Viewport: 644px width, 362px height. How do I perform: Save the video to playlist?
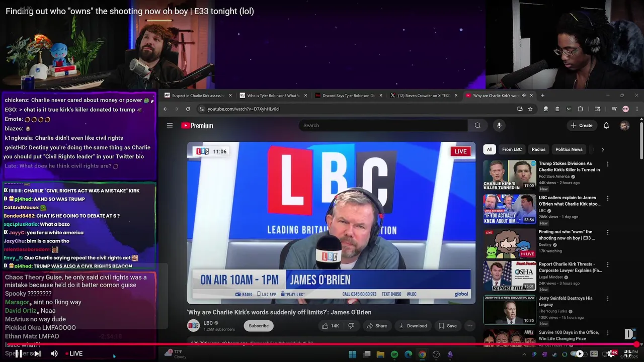click(447, 326)
